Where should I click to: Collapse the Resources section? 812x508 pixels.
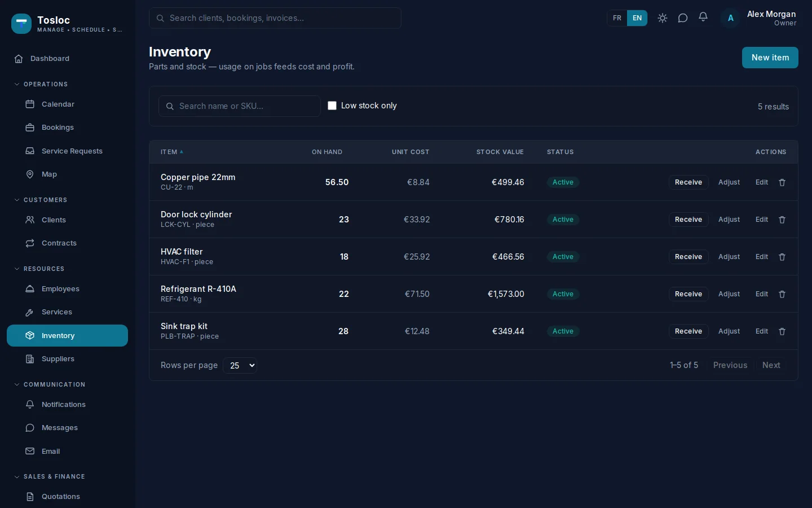coord(39,269)
